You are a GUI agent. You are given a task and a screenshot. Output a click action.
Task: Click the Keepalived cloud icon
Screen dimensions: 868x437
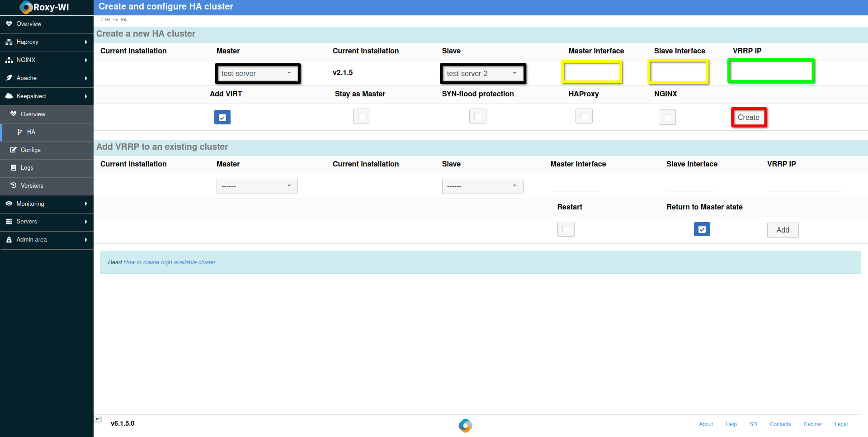9,96
